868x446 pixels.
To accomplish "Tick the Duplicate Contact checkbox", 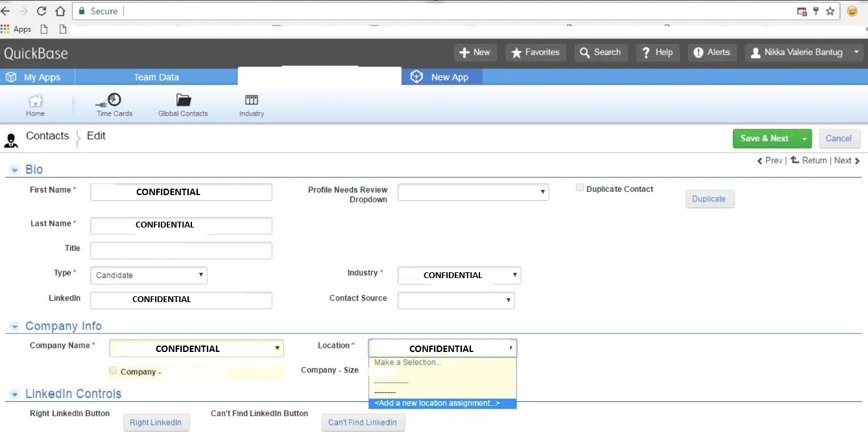I will pyautogui.click(x=580, y=188).
